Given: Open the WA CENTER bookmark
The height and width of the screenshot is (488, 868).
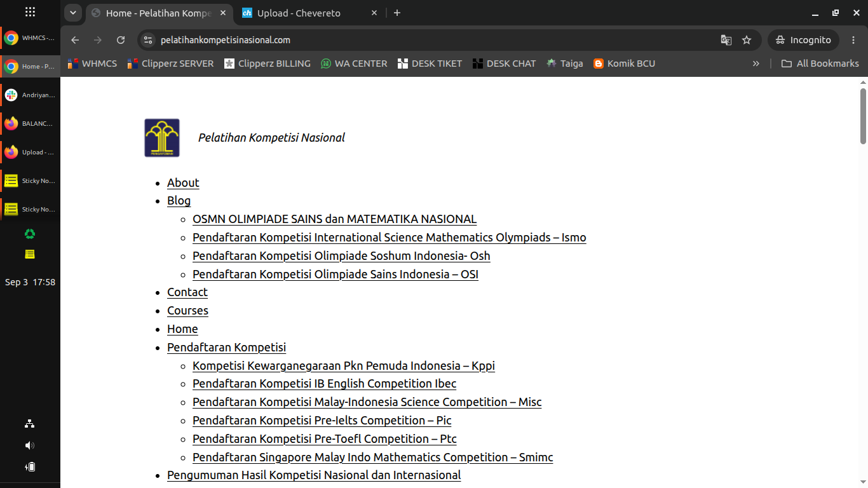Looking at the screenshot, I should tap(354, 64).
